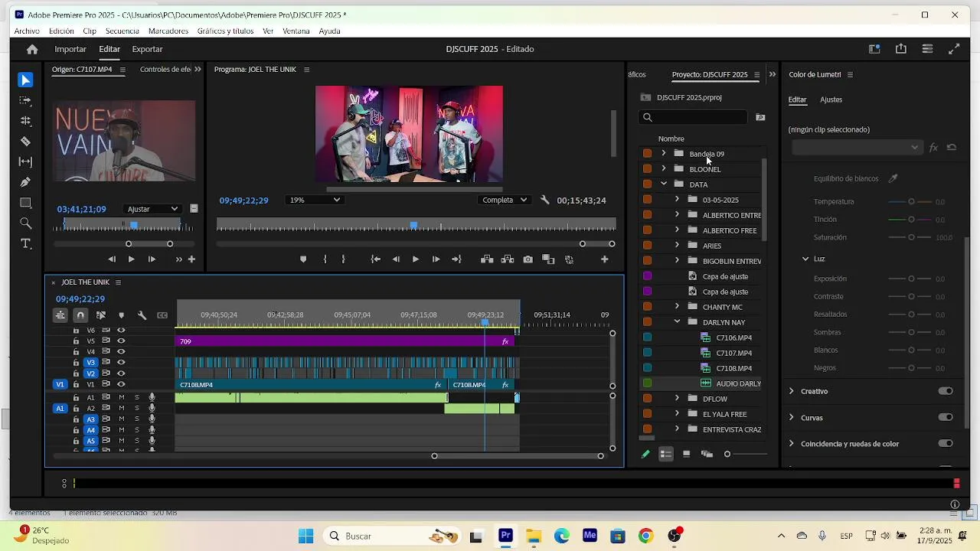Mute audio track A1

point(121,397)
